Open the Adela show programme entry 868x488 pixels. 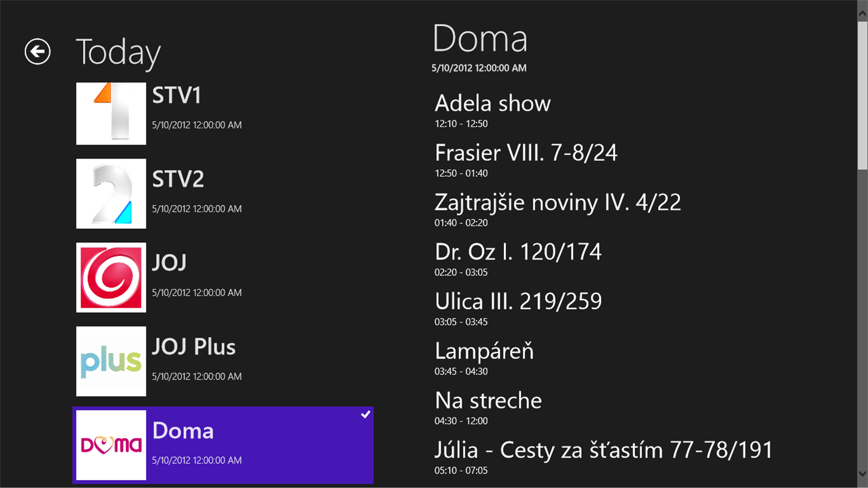(492, 104)
